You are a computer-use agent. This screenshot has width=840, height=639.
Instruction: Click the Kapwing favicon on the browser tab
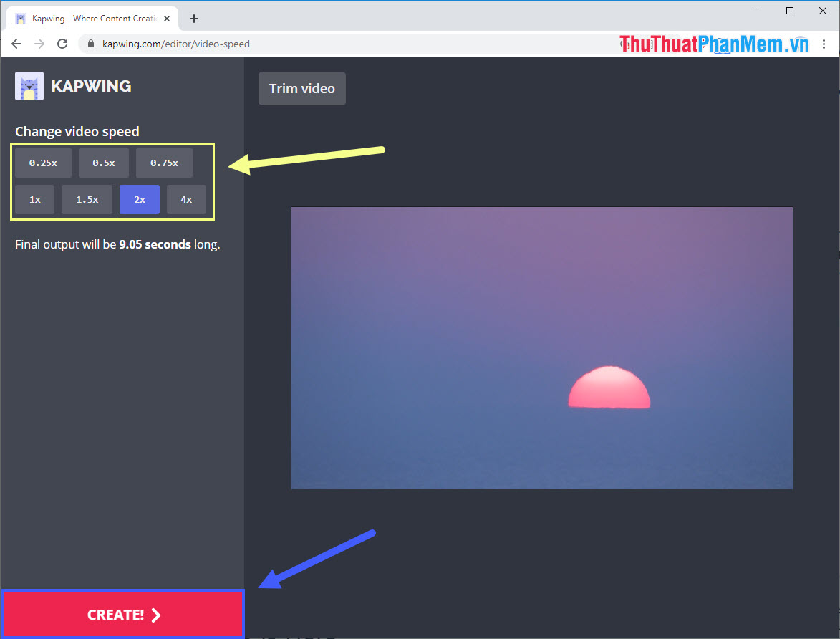click(x=19, y=18)
